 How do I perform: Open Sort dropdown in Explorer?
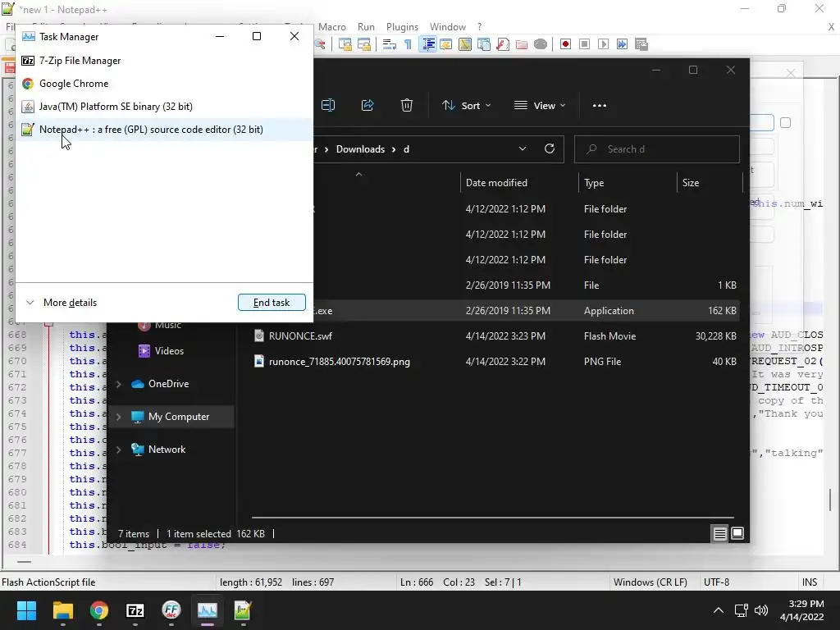point(467,106)
